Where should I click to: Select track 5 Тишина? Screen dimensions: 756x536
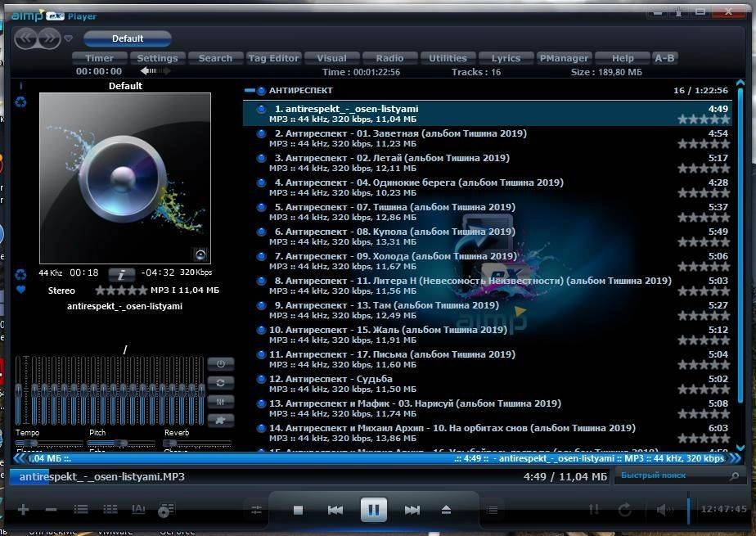488,212
